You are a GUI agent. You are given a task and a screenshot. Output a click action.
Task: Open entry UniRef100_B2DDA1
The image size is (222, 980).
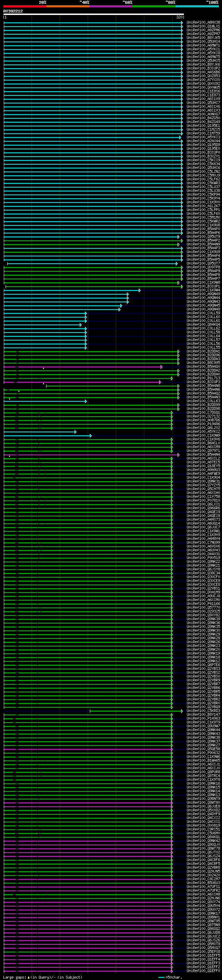pyautogui.click(x=203, y=351)
